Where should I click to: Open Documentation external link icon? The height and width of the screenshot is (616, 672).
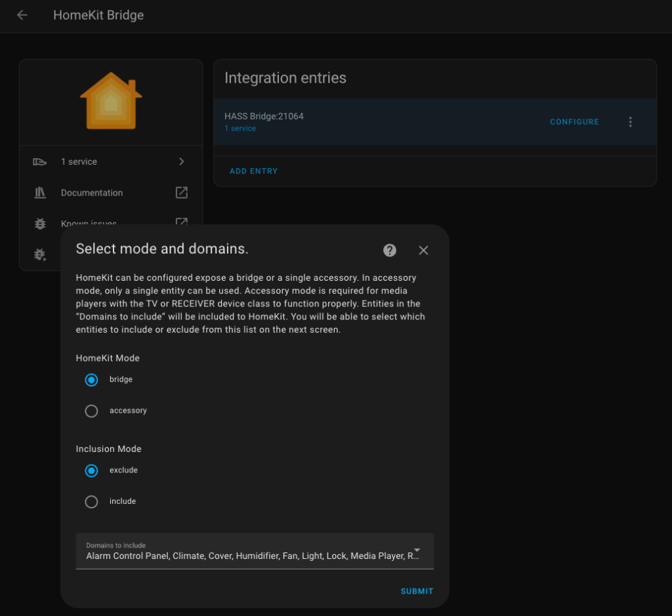[x=182, y=193]
